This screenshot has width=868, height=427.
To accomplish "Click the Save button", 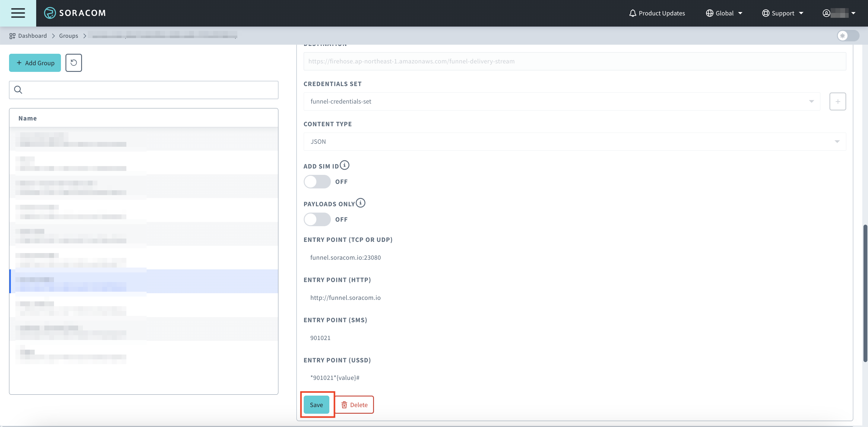I will [x=316, y=405].
